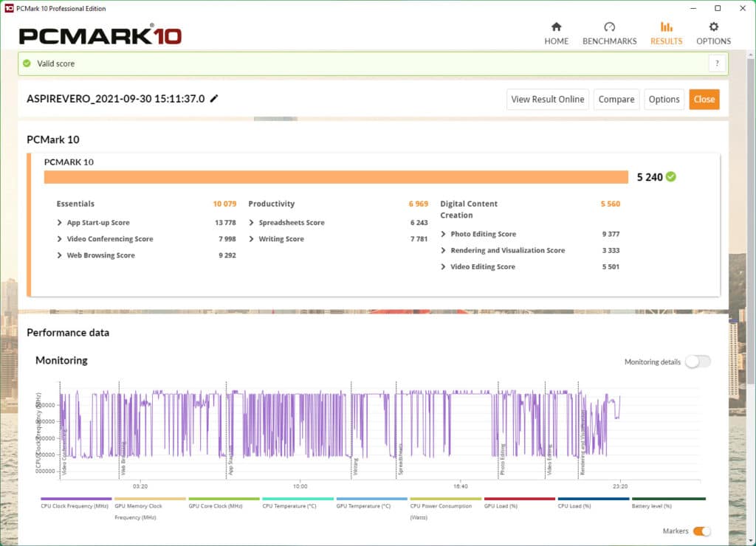This screenshot has width=756, height=546.
Task: Expand the Rendering and Visualization Score row
Action: pyautogui.click(x=443, y=251)
